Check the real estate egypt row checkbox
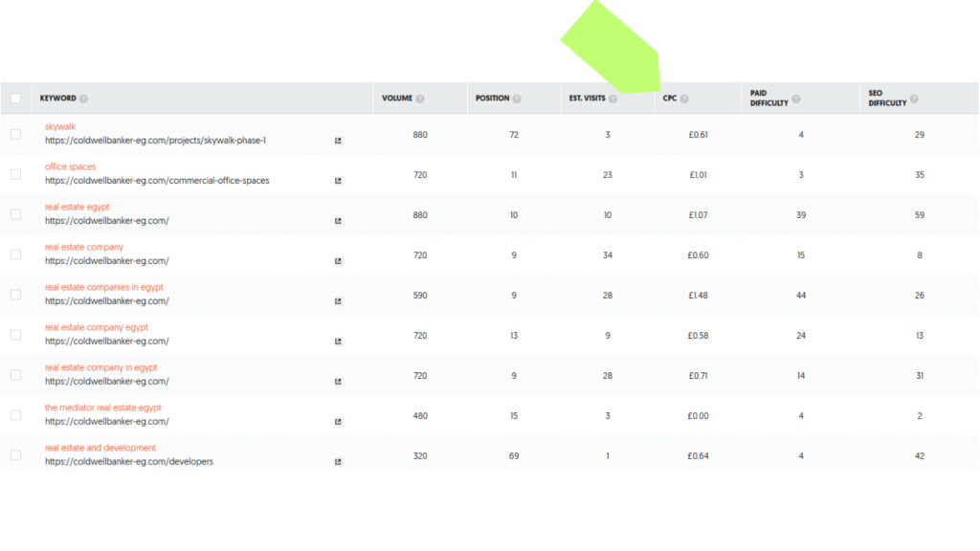Screen dimensions: 980x551 (x=15, y=214)
